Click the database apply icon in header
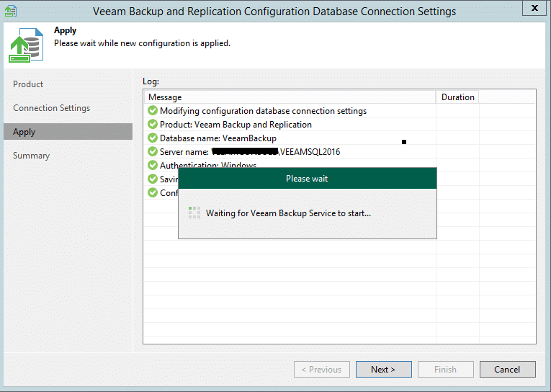551x392 pixels. coord(23,48)
